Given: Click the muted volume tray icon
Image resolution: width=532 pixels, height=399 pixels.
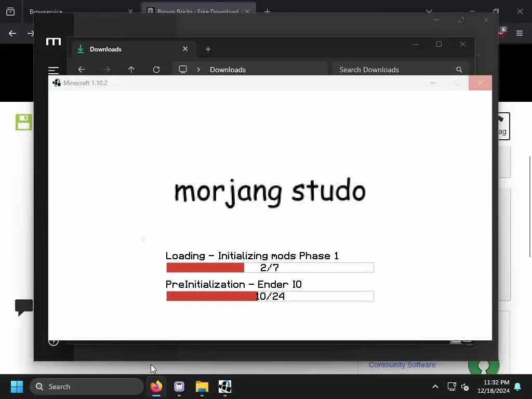Looking at the screenshot, I should 465,387.
